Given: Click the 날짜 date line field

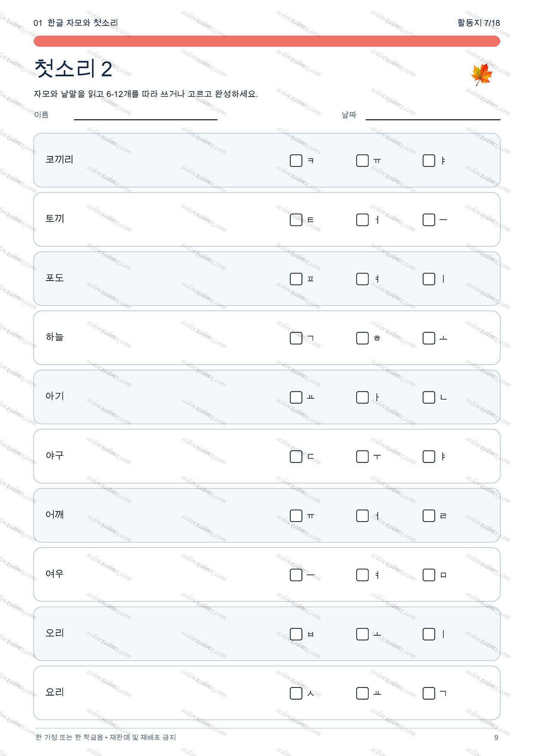Looking at the screenshot, I should click(433, 115).
